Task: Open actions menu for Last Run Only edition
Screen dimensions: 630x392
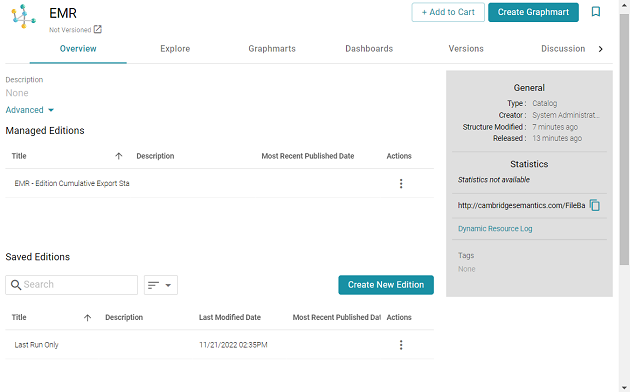Action: coord(401,345)
